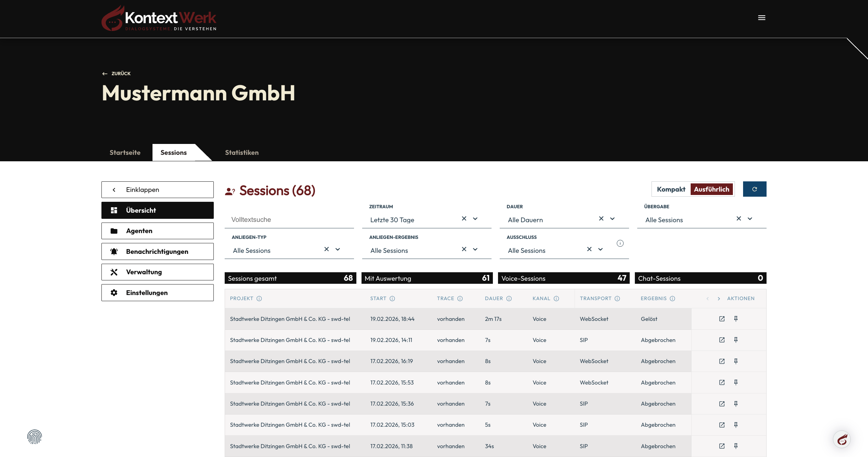Navigate back using the Zurück link
The image size is (868, 457).
coord(116,73)
